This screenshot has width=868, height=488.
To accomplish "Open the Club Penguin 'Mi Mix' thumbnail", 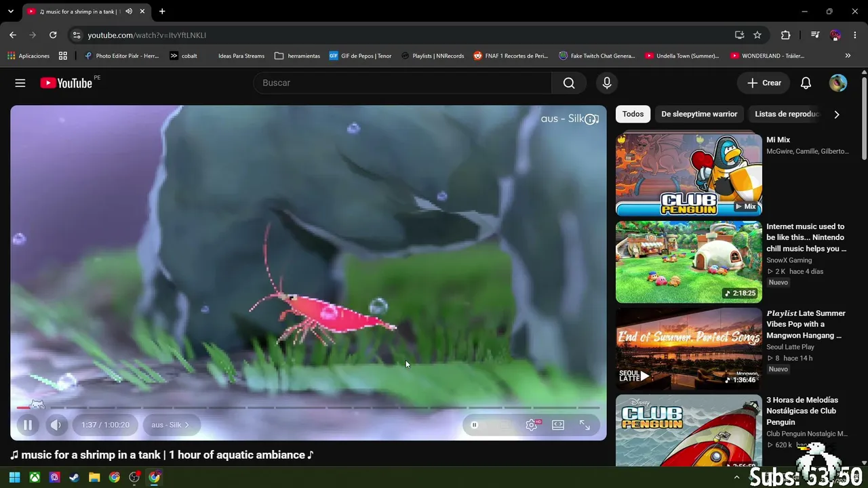I will [x=689, y=174].
